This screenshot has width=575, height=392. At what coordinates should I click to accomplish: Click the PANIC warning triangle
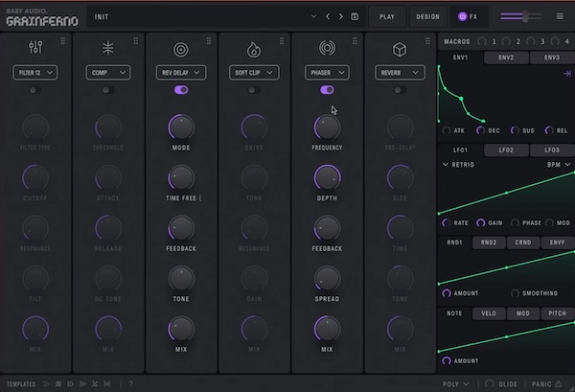[558, 384]
